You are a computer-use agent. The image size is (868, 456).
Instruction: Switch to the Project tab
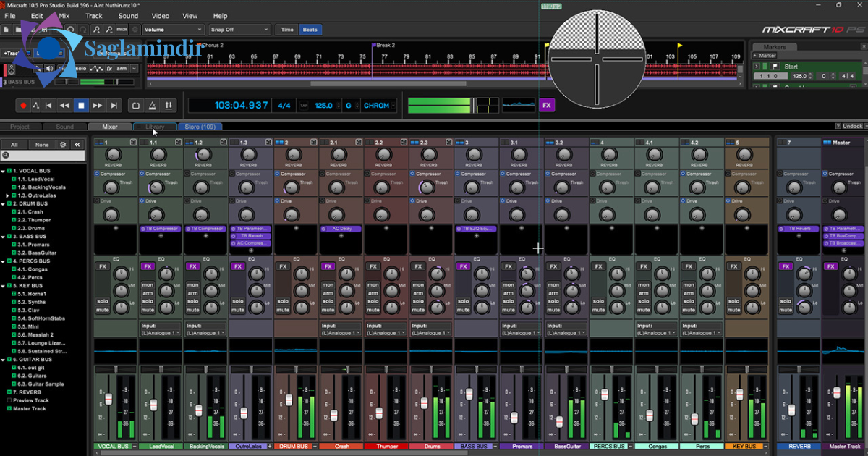tap(20, 127)
